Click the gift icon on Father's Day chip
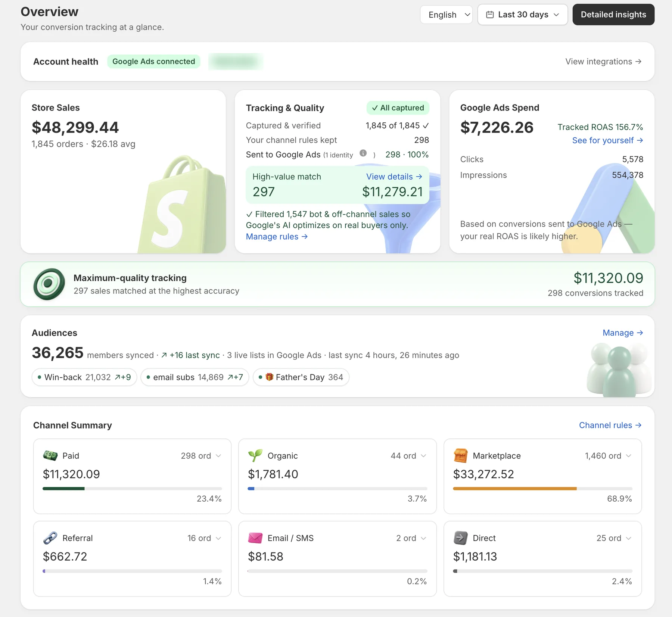The height and width of the screenshot is (617, 672). point(269,377)
